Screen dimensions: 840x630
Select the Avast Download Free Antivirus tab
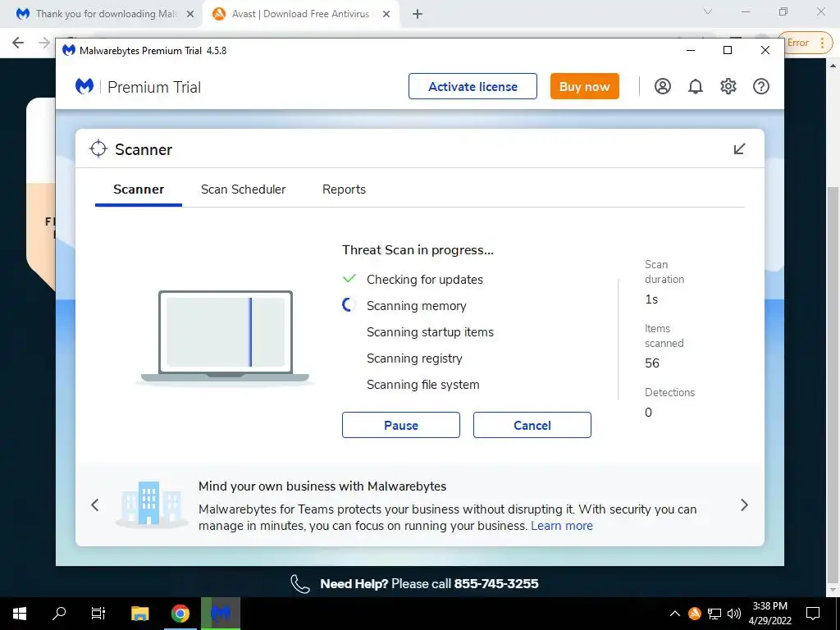[300, 14]
